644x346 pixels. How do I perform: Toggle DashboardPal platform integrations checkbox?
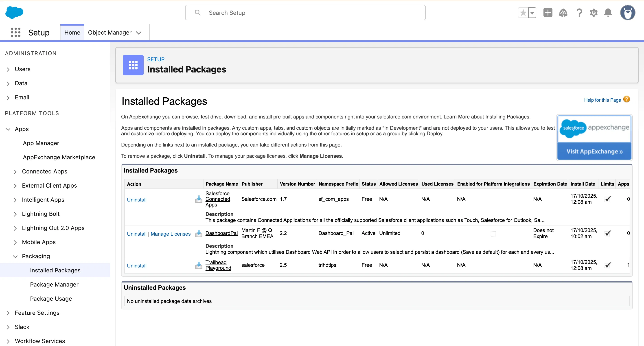coord(493,234)
